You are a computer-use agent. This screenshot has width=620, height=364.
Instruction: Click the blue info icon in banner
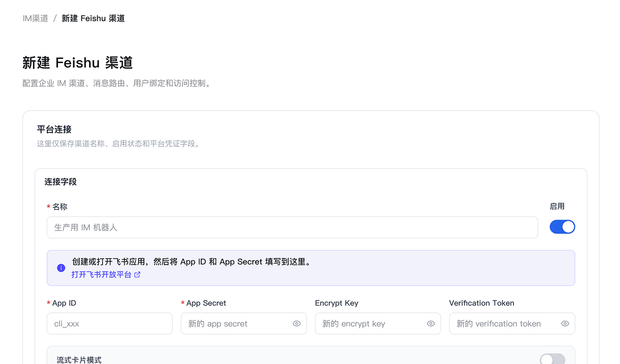(x=61, y=268)
